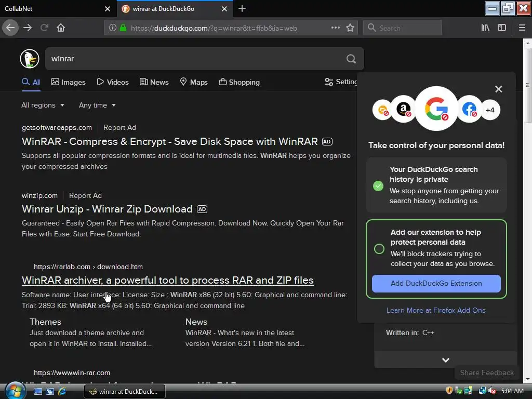Close the winrar at DuckDuckGo tab

click(x=224, y=9)
